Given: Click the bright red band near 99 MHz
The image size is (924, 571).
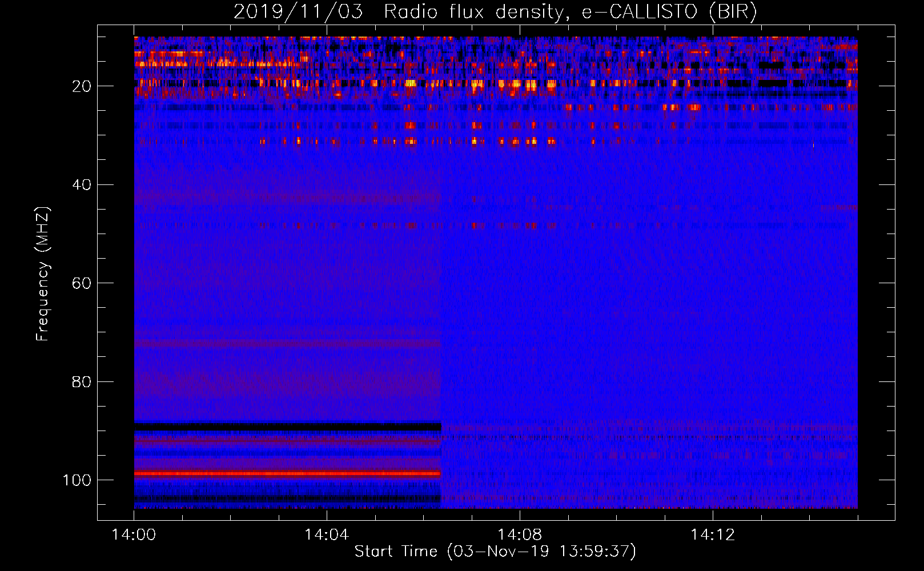Looking at the screenshot, I should pyautogui.click(x=287, y=473).
